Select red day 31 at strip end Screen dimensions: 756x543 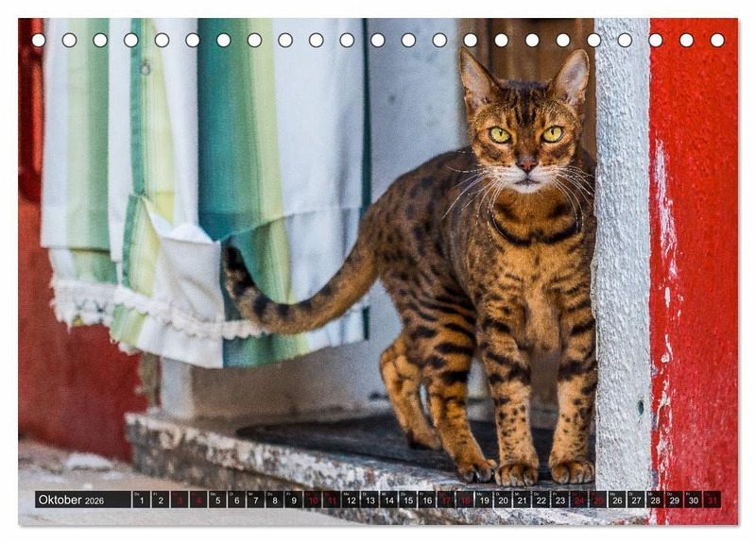tap(713, 500)
